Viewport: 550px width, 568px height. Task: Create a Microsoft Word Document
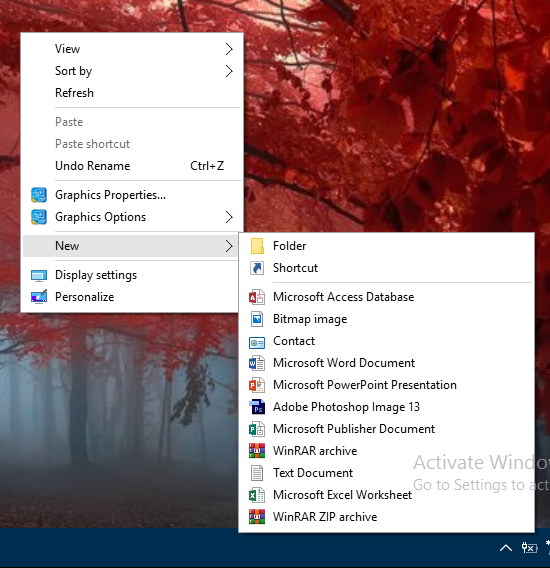pyautogui.click(x=387, y=363)
